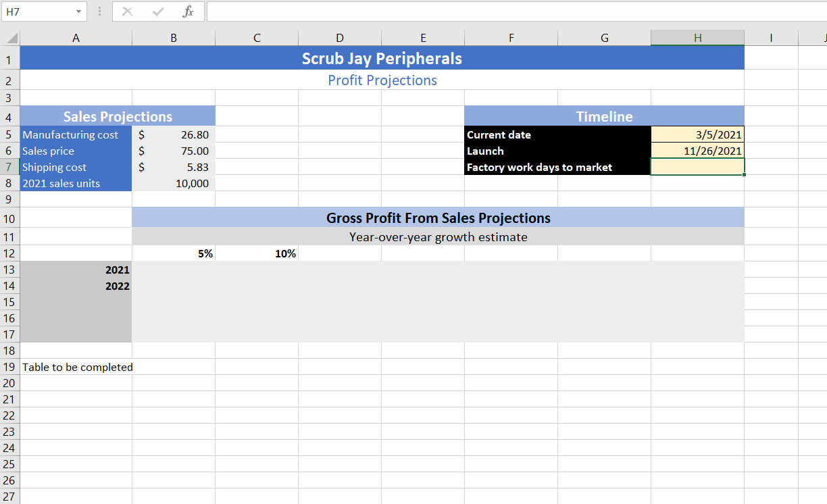The image size is (827, 504).
Task: Click the Profit Projections subtitle
Action: pyautogui.click(x=382, y=80)
